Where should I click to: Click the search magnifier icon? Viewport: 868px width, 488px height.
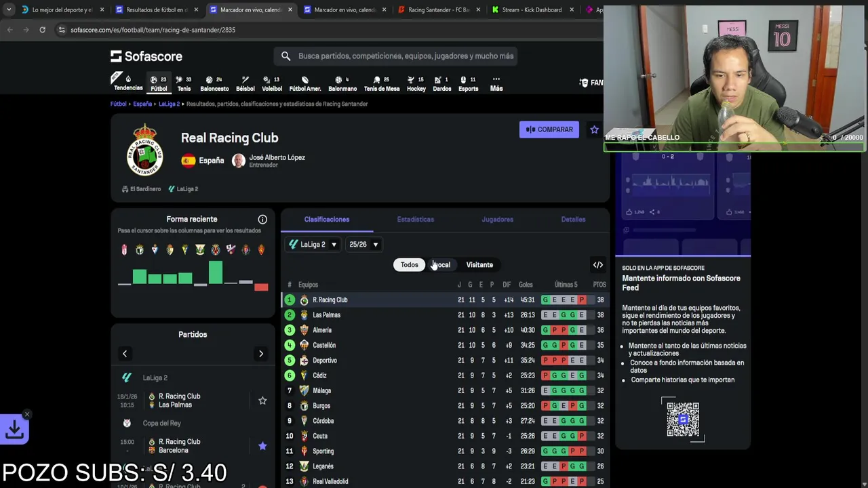[285, 56]
